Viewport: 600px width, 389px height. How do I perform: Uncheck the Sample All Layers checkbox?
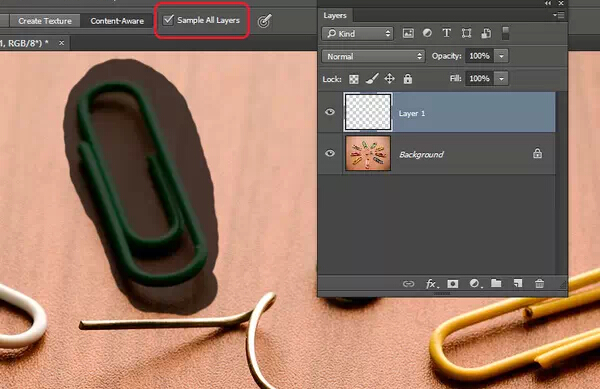168,20
